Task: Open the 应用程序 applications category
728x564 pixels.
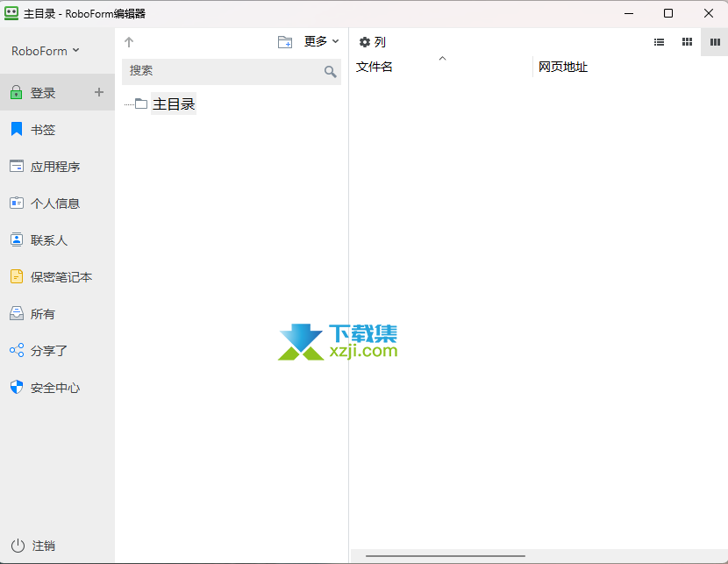Action: (x=57, y=166)
